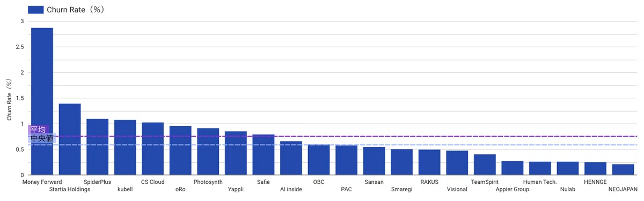Click the RAKUS bar
644x201 pixels.
pyautogui.click(x=429, y=162)
